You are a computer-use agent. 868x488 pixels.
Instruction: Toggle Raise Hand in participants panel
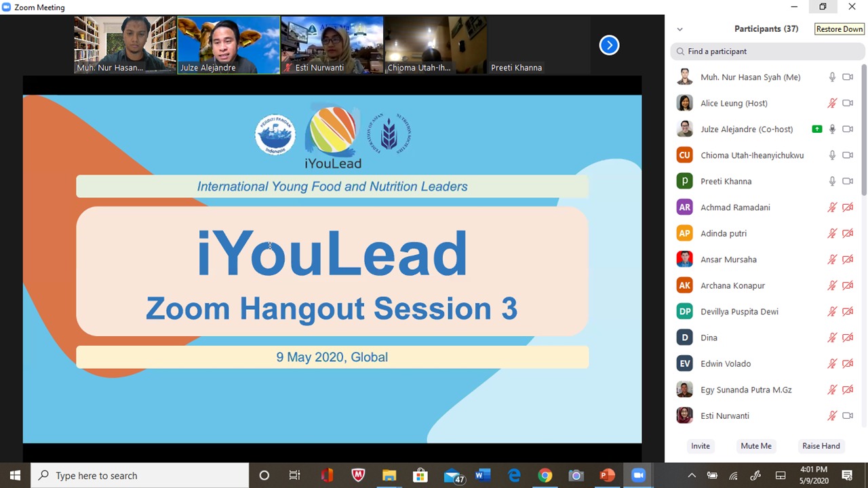coord(821,446)
